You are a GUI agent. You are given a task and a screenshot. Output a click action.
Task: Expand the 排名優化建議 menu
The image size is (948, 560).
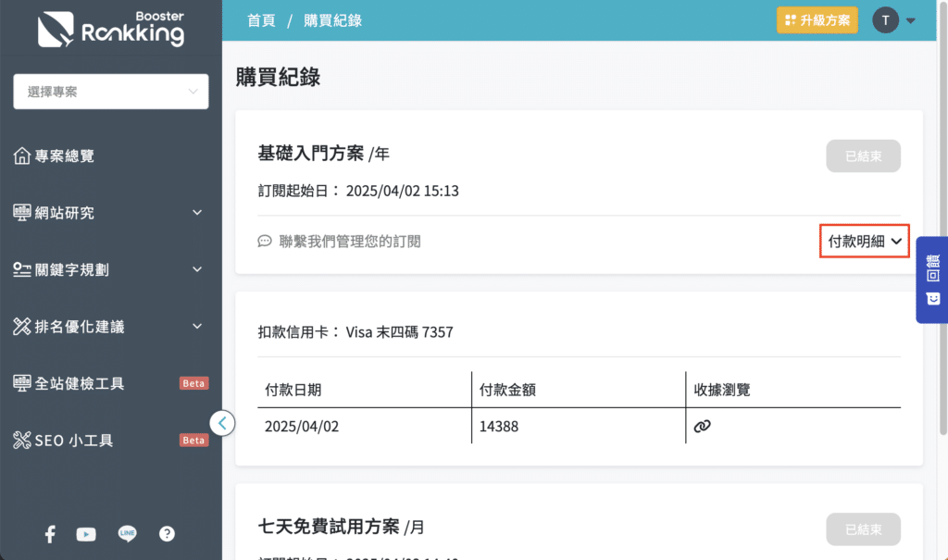point(111,326)
